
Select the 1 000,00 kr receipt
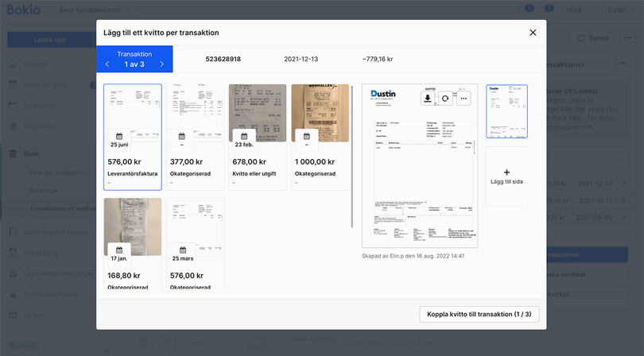[320, 137]
